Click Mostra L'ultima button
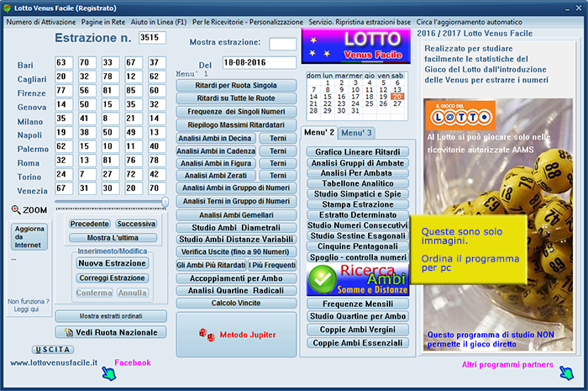Image resolution: width=588 pixels, height=391 pixels. [113, 237]
